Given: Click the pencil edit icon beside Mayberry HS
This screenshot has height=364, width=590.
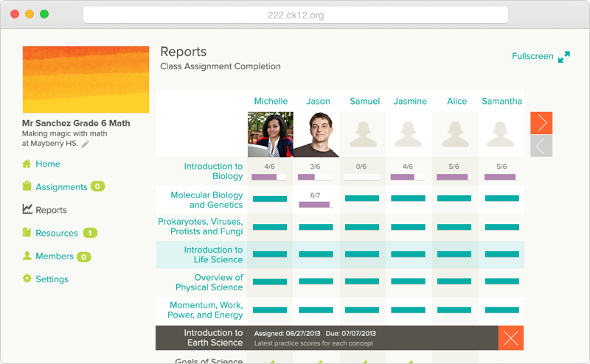Looking at the screenshot, I should [86, 144].
